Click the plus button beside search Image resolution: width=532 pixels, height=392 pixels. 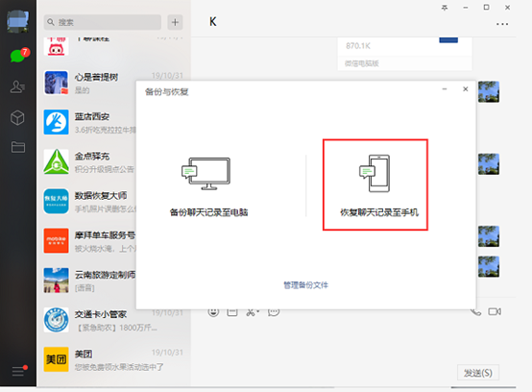tap(175, 22)
